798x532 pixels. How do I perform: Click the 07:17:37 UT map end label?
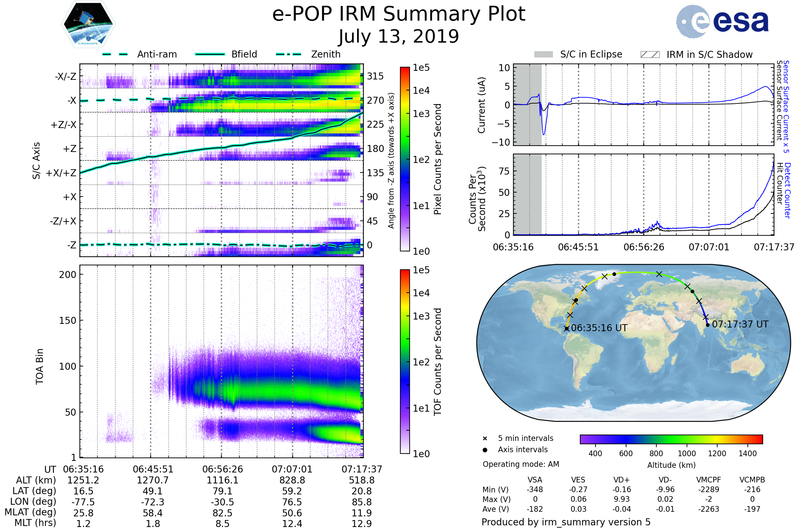tap(740, 325)
